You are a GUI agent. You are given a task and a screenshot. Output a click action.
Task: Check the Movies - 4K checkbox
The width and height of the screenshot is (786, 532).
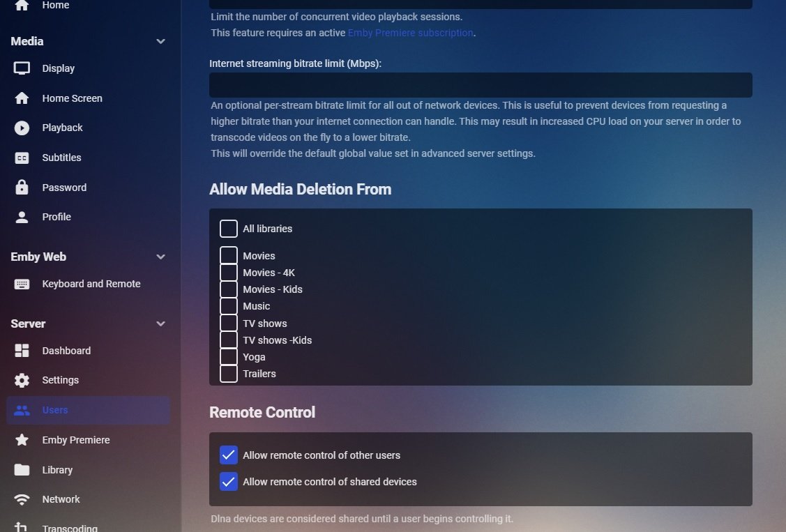[229, 273]
